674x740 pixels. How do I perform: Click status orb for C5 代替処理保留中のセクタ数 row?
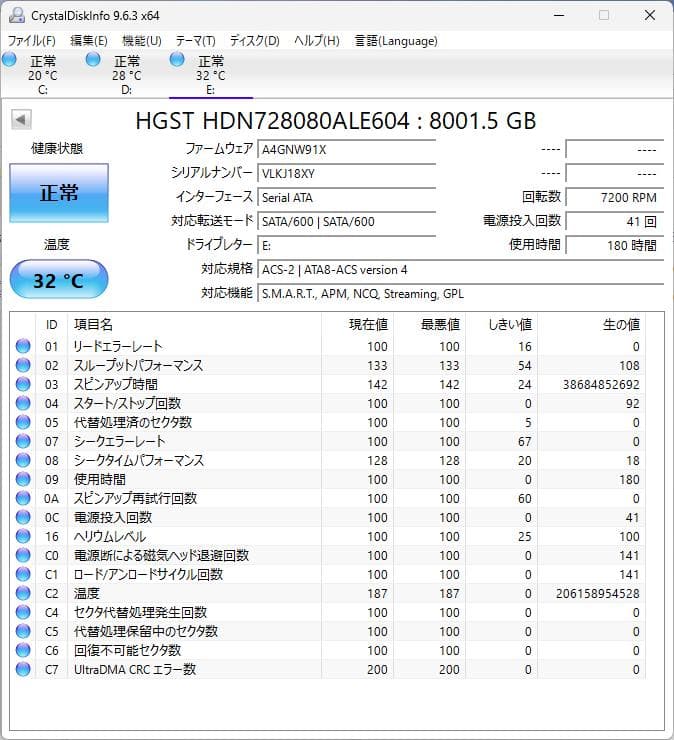pos(23,631)
